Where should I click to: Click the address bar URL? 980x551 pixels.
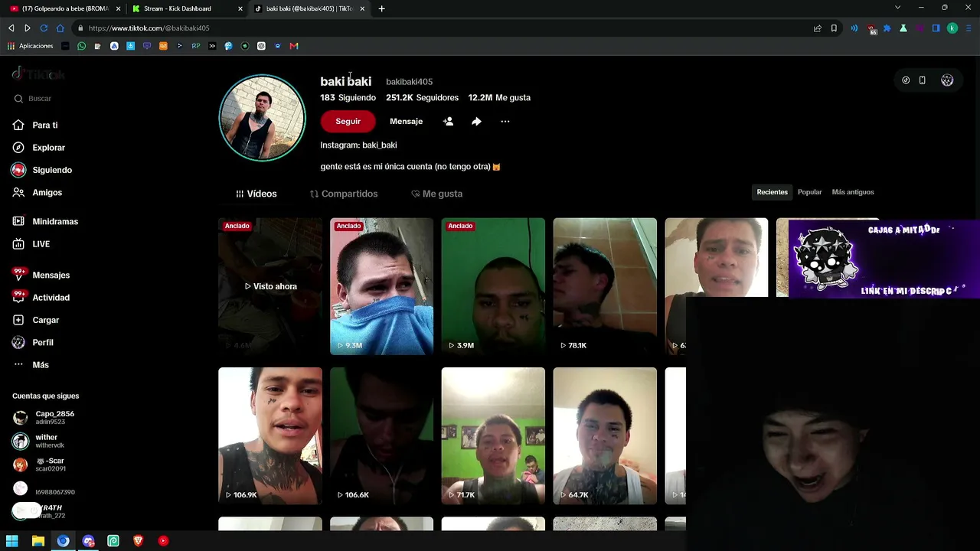pos(149,28)
